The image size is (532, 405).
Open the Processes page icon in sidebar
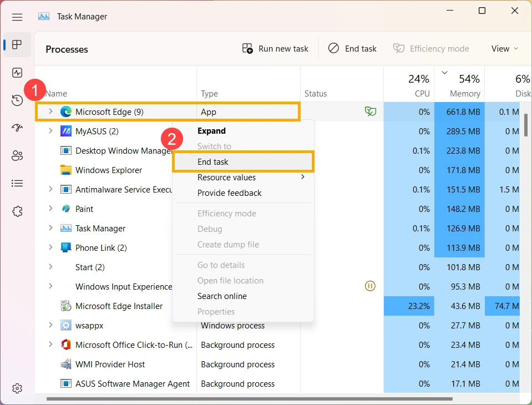click(x=17, y=44)
